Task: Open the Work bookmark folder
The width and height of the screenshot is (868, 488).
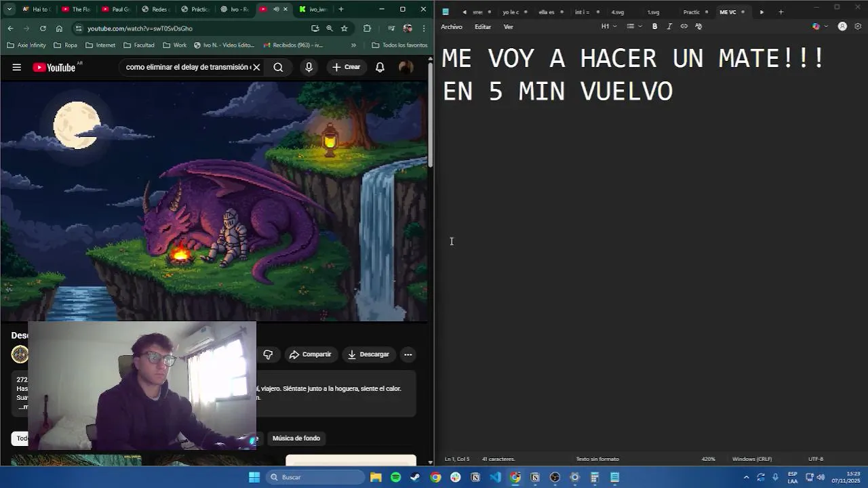Action: (174, 45)
